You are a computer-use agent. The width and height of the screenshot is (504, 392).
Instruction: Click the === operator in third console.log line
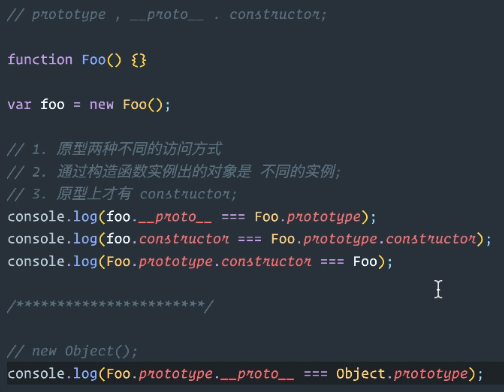[x=332, y=262]
